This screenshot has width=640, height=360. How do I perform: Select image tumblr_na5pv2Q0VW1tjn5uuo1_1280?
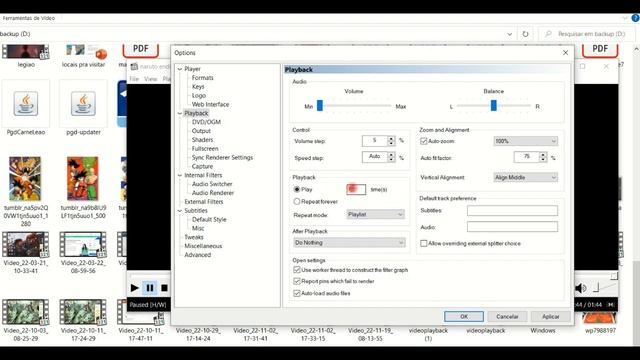click(x=25, y=178)
